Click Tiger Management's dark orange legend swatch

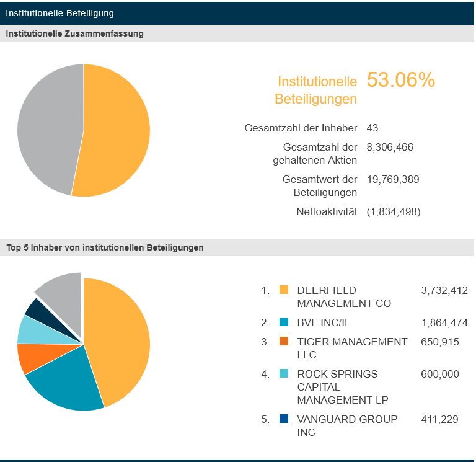pyautogui.click(x=283, y=341)
